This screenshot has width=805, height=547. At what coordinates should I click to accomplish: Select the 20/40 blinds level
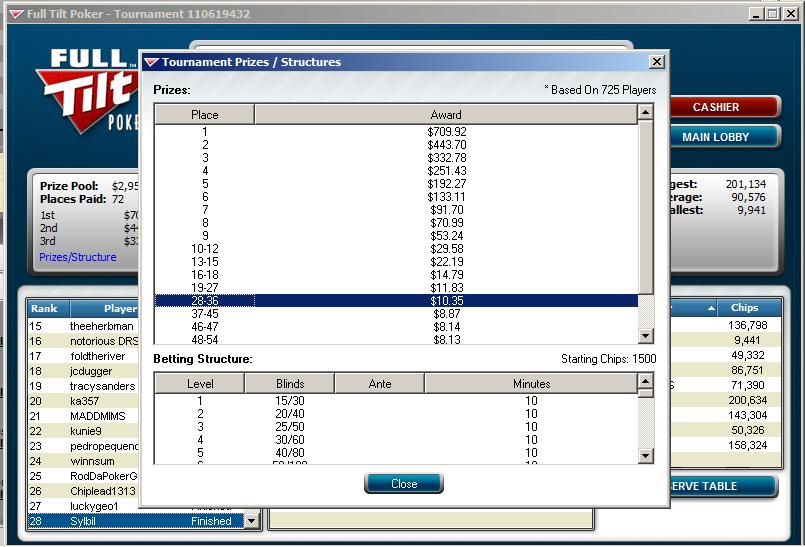click(x=396, y=413)
